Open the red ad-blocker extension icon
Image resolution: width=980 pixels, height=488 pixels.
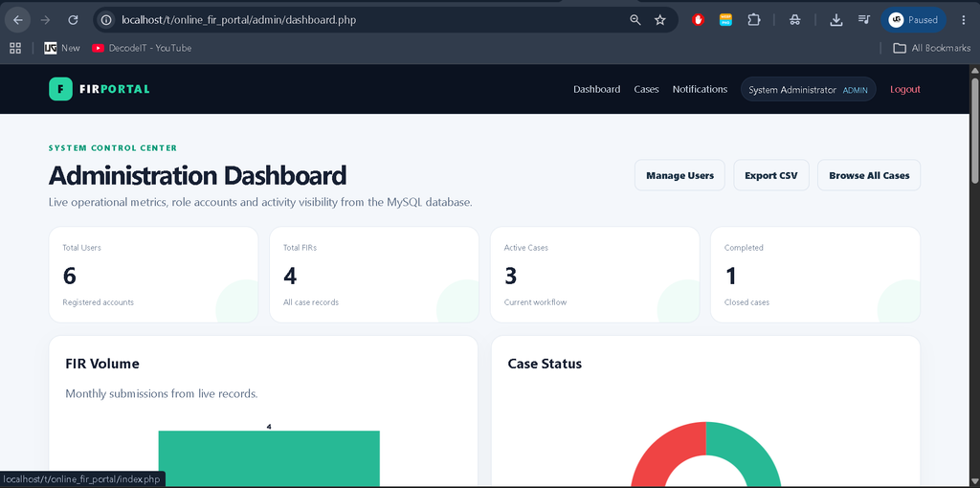698,20
